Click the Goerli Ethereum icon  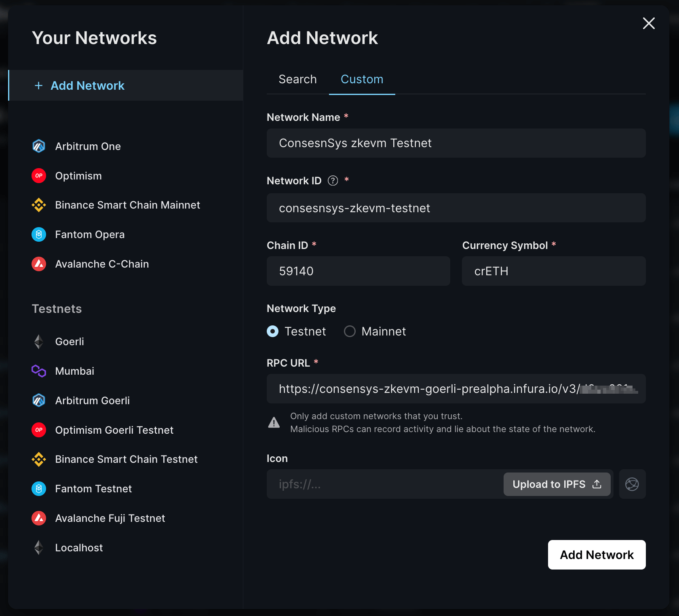point(38,341)
